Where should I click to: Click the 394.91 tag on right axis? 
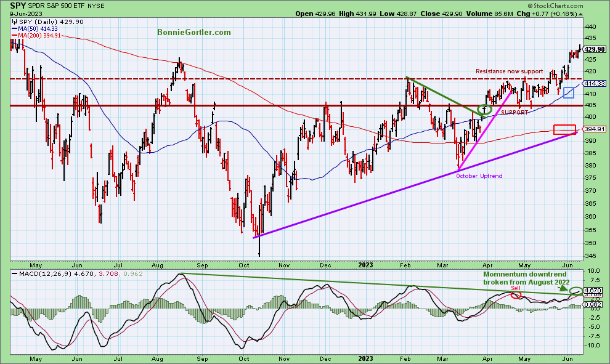pos(595,129)
